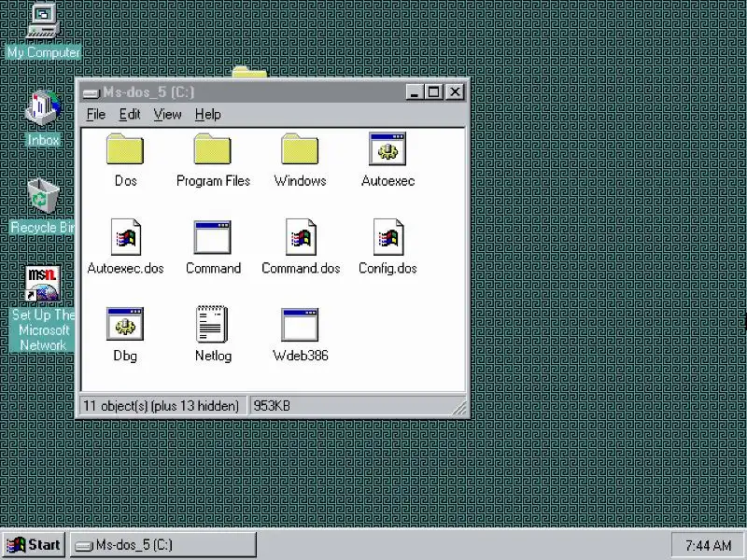Click the 7:44 AM clock

coord(708,545)
